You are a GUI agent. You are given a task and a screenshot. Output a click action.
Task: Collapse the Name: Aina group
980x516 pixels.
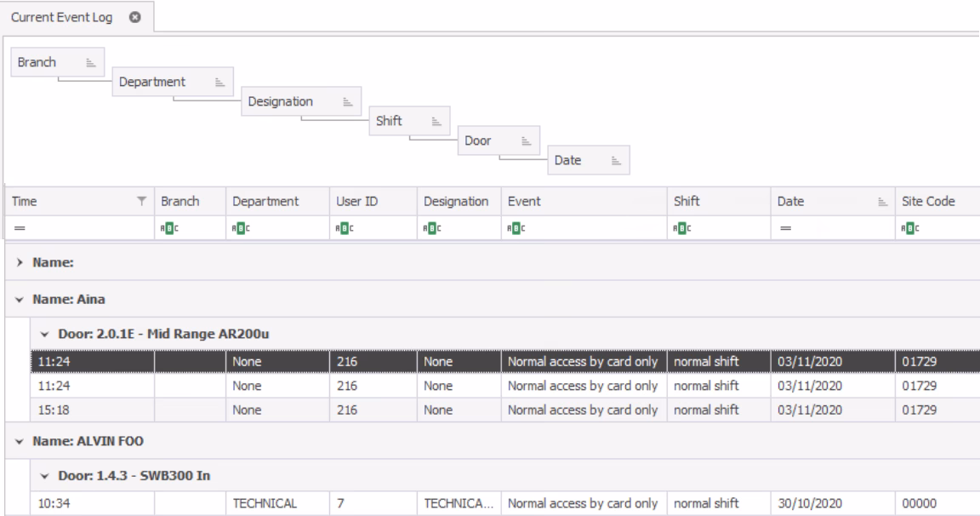click(20, 300)
